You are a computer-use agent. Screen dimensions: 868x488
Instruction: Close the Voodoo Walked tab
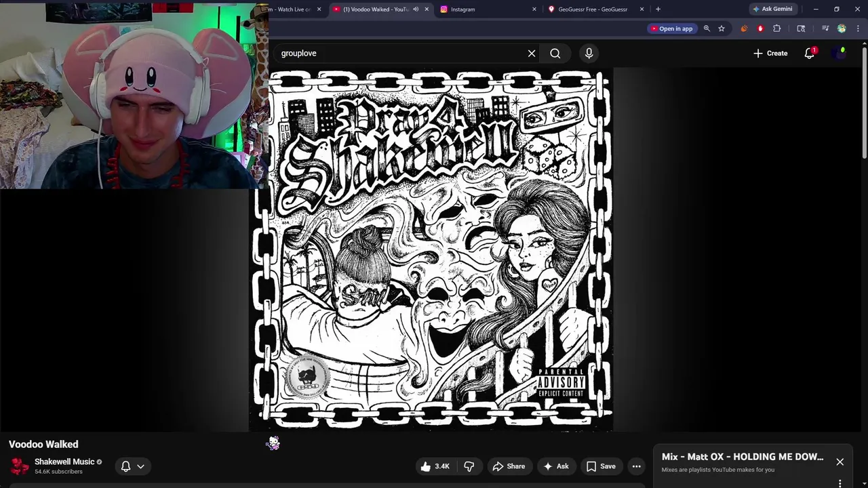tap(427, 9)
